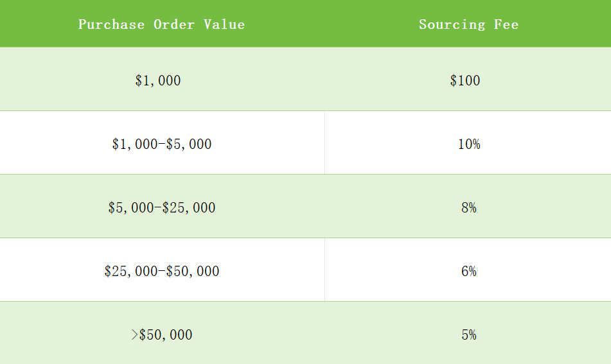Click the word "Fee" in the header
The height and width of the screenshot is (364, 611).
pyautogui.click(x=506, y=24)
